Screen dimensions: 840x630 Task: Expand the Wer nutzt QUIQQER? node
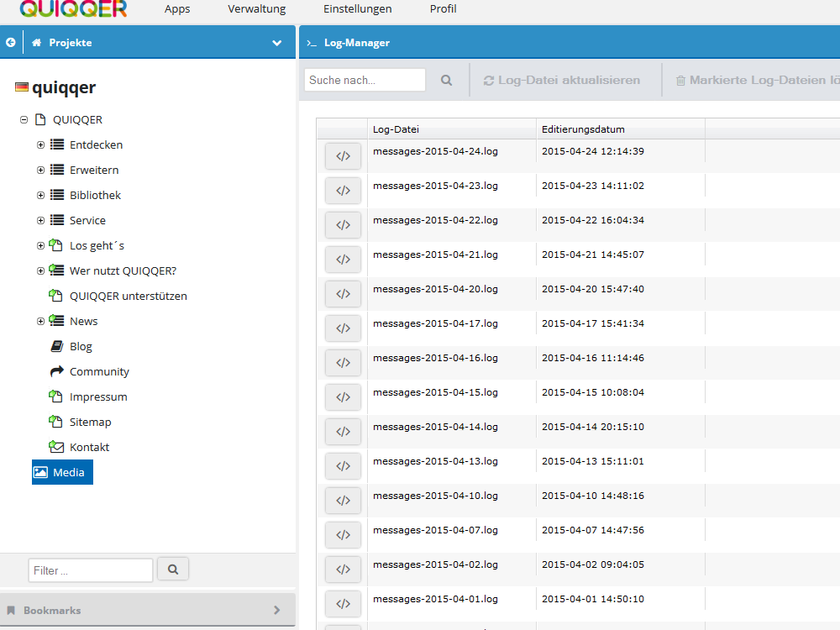[x=40, y=270]
